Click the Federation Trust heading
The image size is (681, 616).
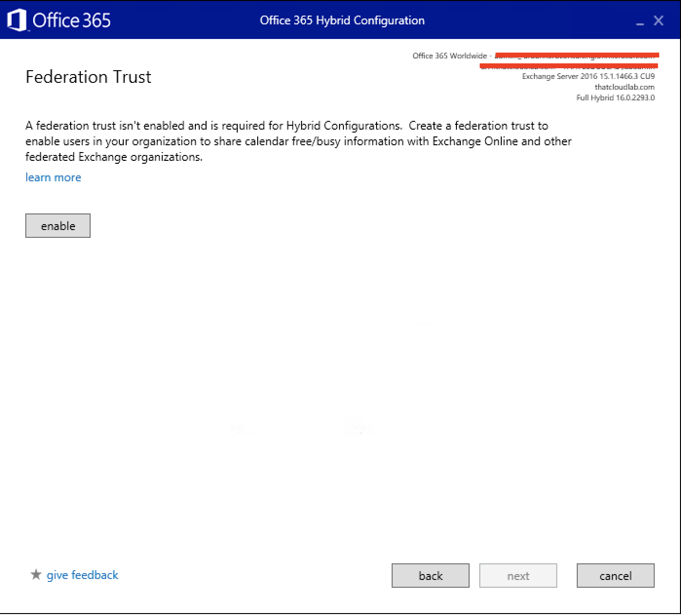(88, 77)
